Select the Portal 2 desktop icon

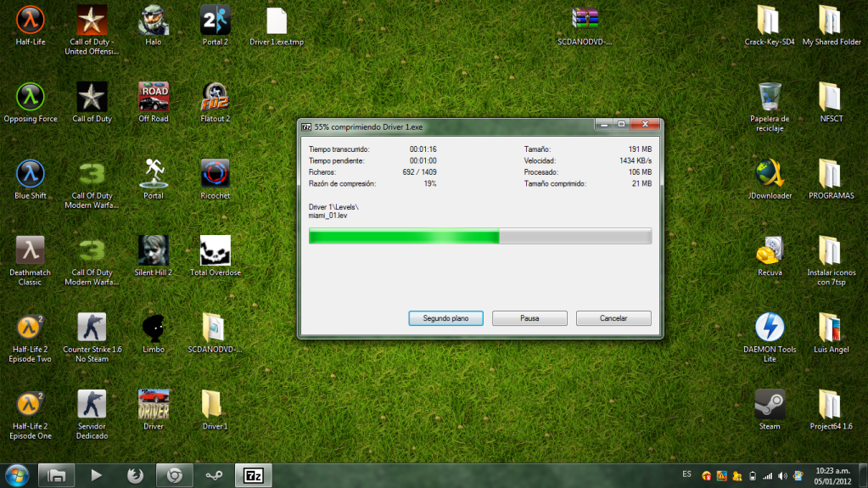(215, 25)
